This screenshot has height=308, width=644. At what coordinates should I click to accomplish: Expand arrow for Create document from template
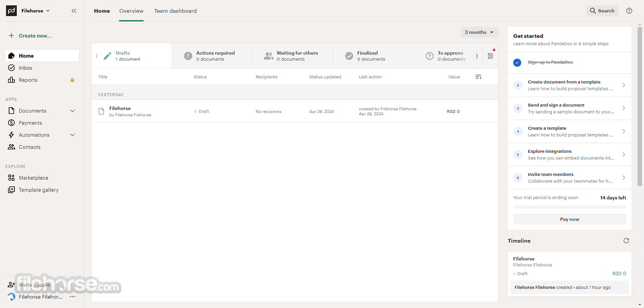(x=624, y=85)
